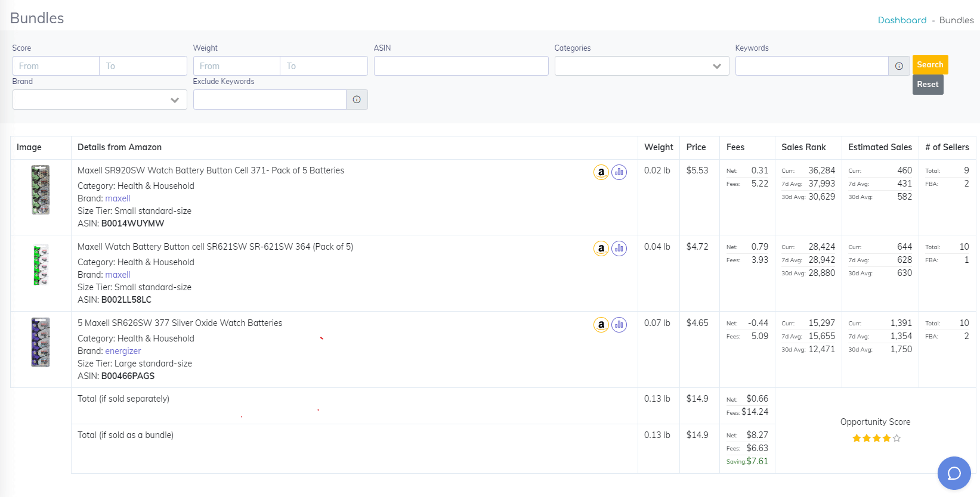The image size is (980, 497).
Task: Open the energizer brand link
Action: [x=123, y=351]
